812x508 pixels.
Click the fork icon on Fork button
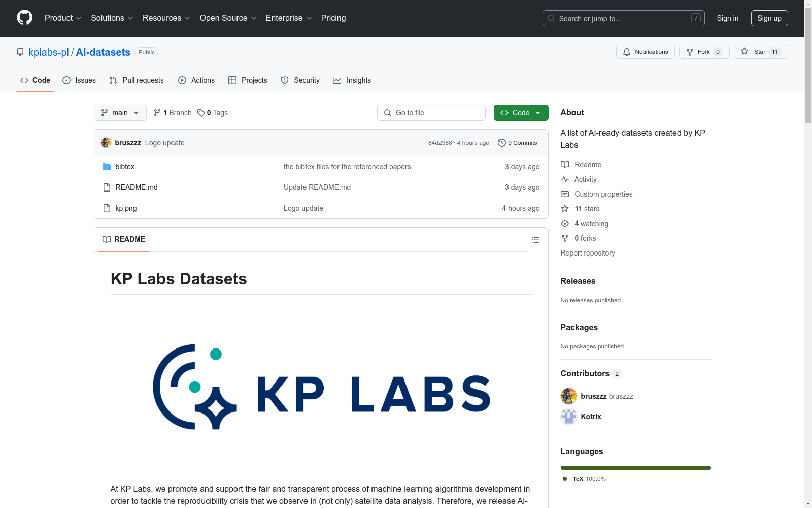coord(690,52)
